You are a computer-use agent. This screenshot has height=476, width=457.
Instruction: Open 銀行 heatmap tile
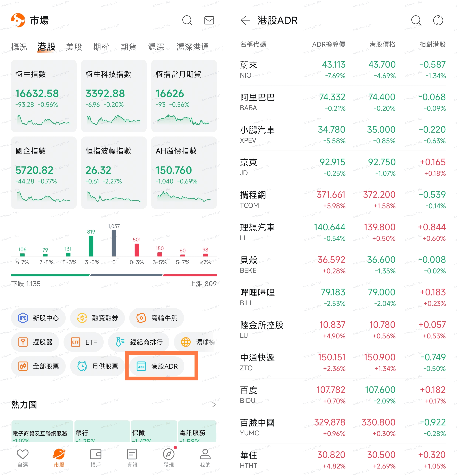[102, 431]
